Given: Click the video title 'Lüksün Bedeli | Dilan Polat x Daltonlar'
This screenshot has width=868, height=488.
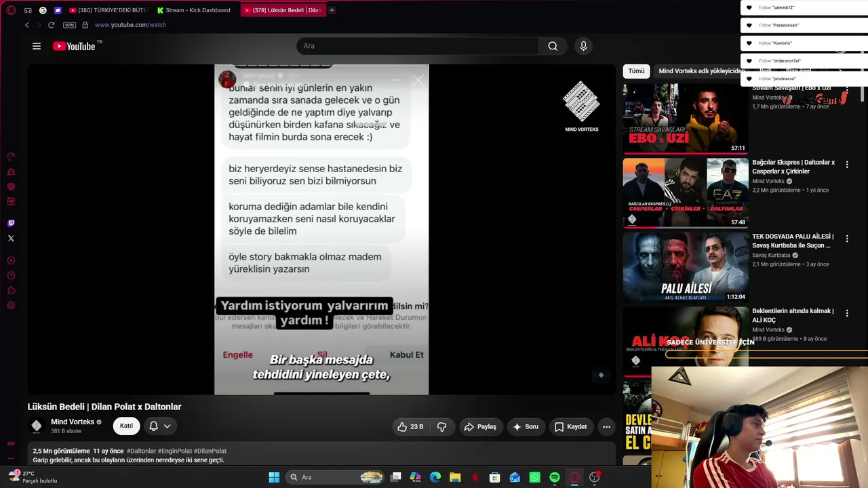Looking at the screenshot, I should tap(104, 407).
